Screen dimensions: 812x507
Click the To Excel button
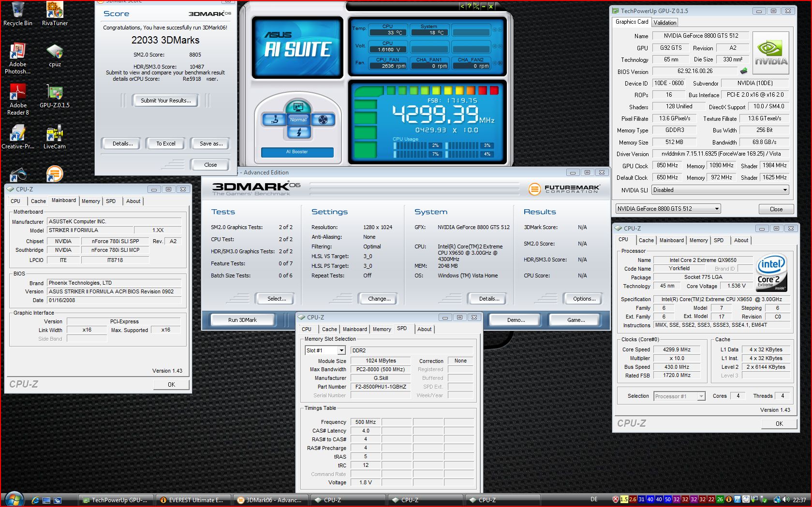(166, 144)
